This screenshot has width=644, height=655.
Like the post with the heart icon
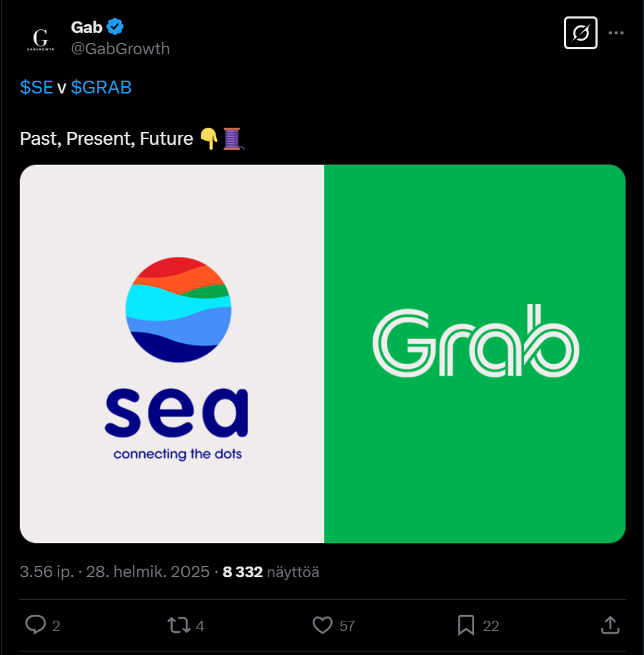tap(323, 626)
